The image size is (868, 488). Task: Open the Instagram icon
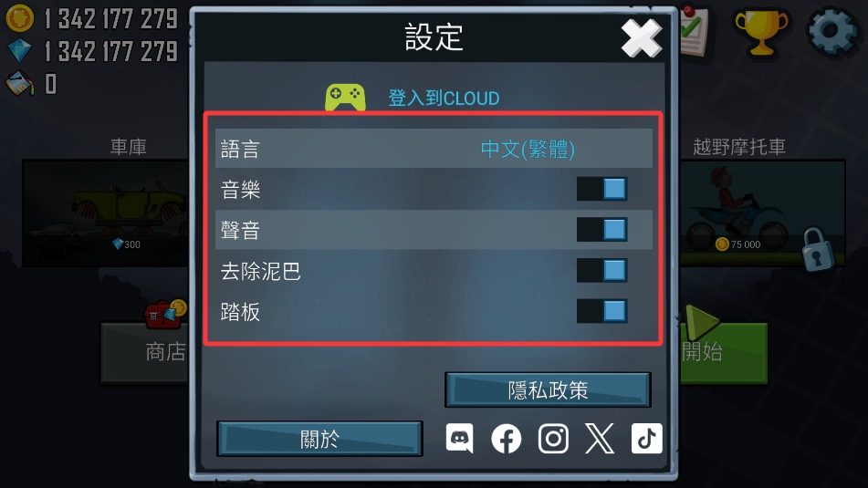[x=553, y=439]
